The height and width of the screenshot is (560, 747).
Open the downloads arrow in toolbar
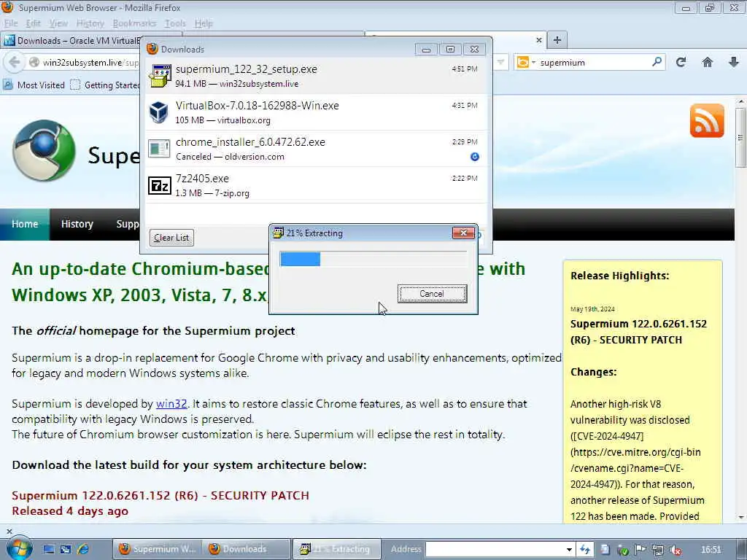pyautogui.click(x=734, y=63)
